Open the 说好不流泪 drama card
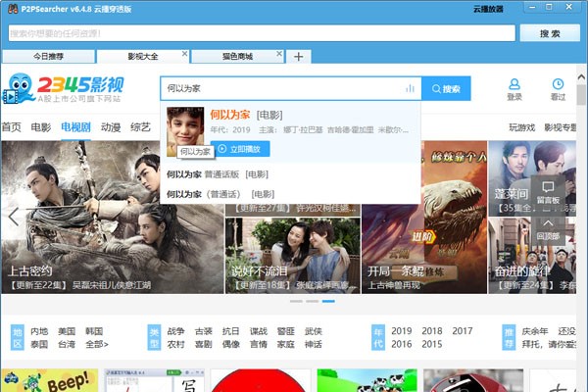The width and height of the screenshot is (588, 392). 292,256
